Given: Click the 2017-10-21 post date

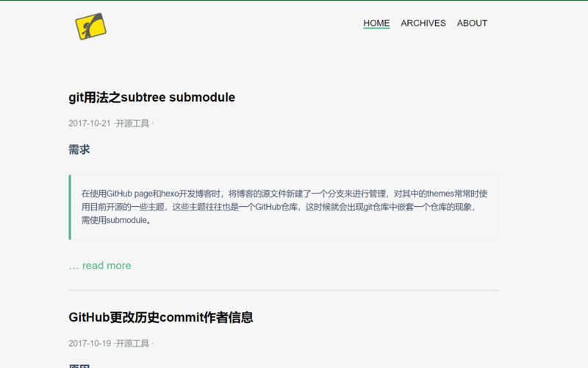Looking at the screenshot, I should coord(89,124).
